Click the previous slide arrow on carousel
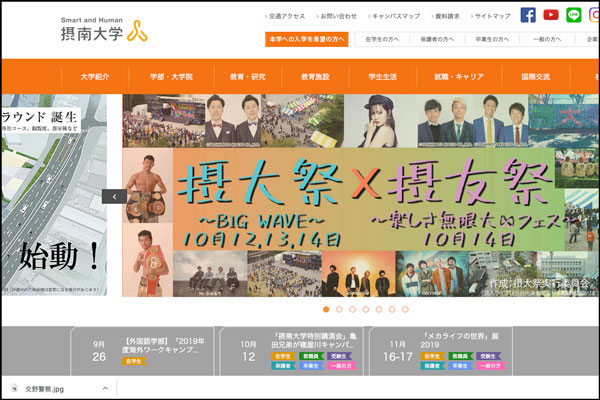 click(115, 197)
